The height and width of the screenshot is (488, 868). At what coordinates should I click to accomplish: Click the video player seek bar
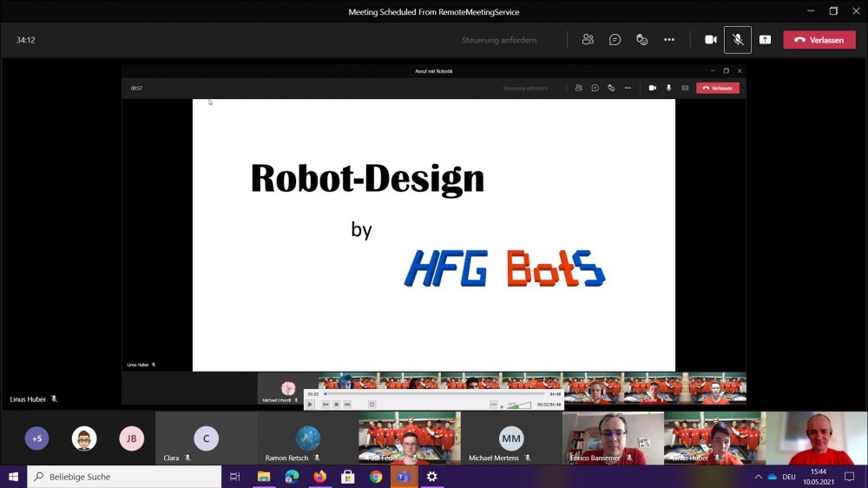pos(434,394)
